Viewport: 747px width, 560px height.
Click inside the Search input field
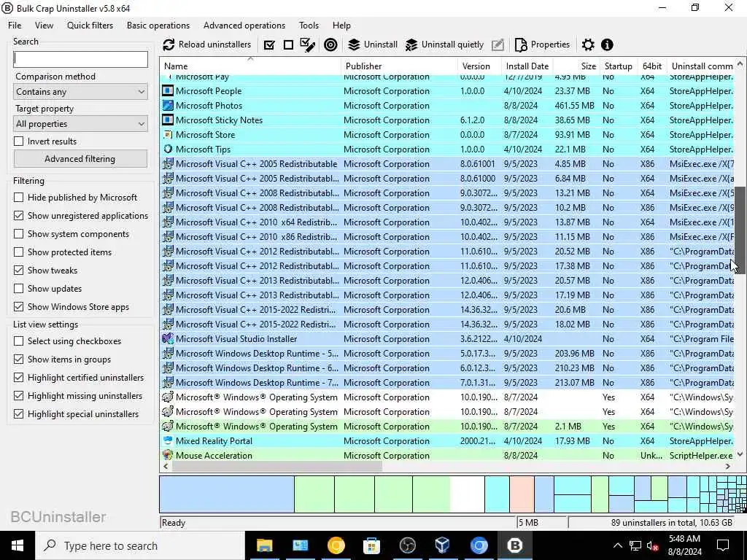(80, 59)
